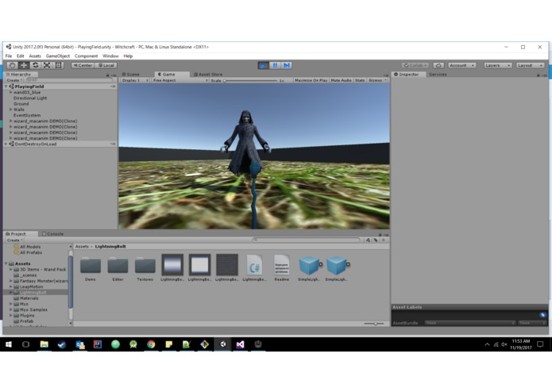Collapse the PlayingField scene
The image size is (552, 392).
[6, 86]
